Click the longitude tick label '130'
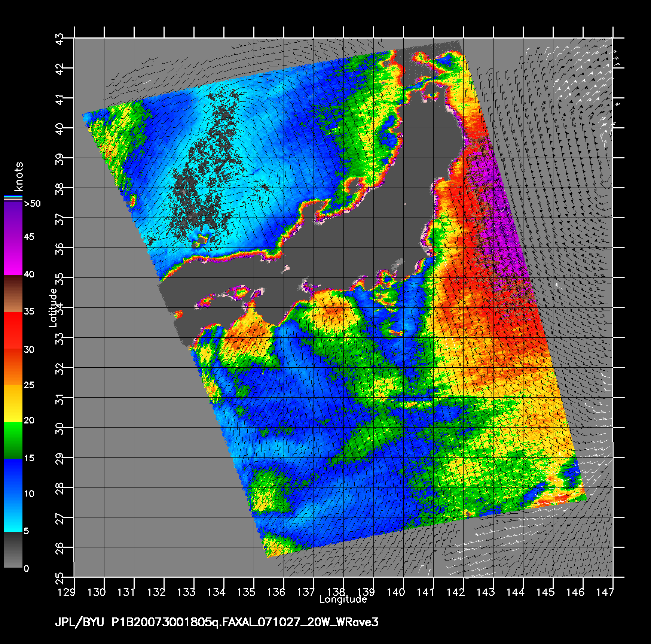Viewport: 651px width, 644px height. pos(97,592)
